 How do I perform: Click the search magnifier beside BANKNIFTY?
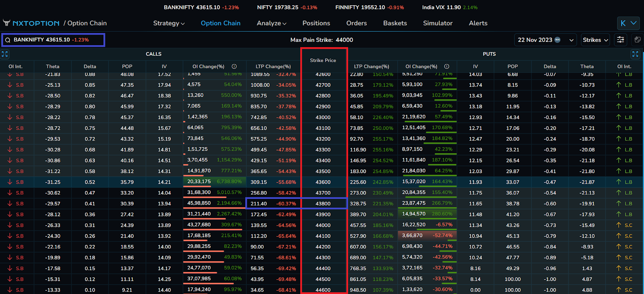(8, 40)
